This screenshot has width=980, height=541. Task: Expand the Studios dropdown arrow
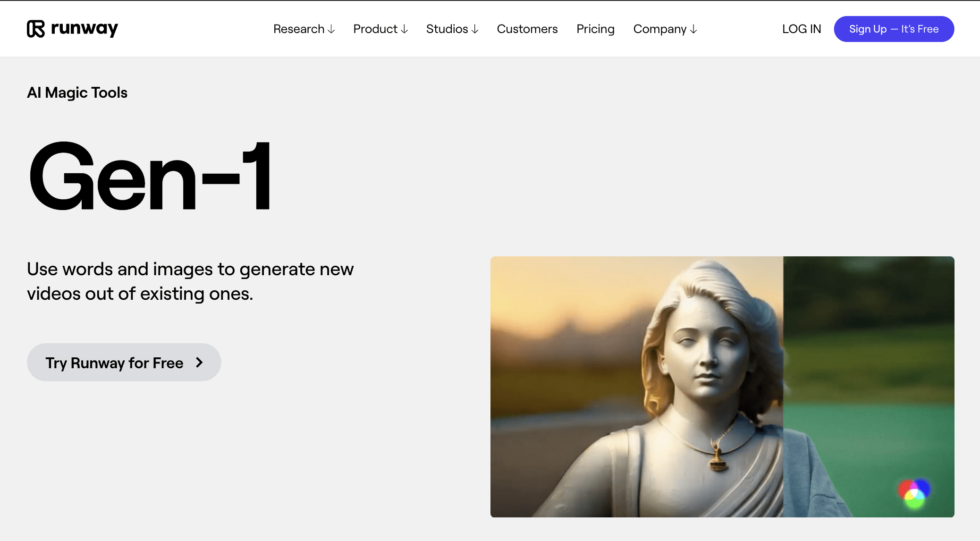(475, 29)
